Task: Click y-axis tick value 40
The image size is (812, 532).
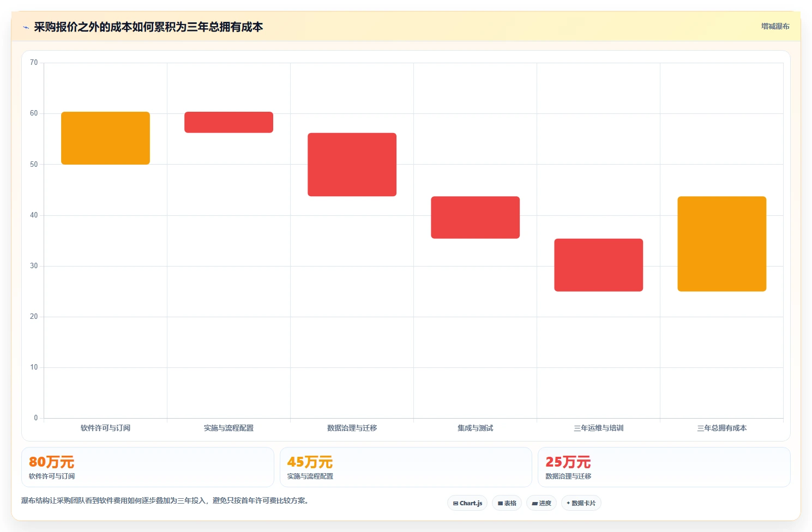Action: (34, 215)
